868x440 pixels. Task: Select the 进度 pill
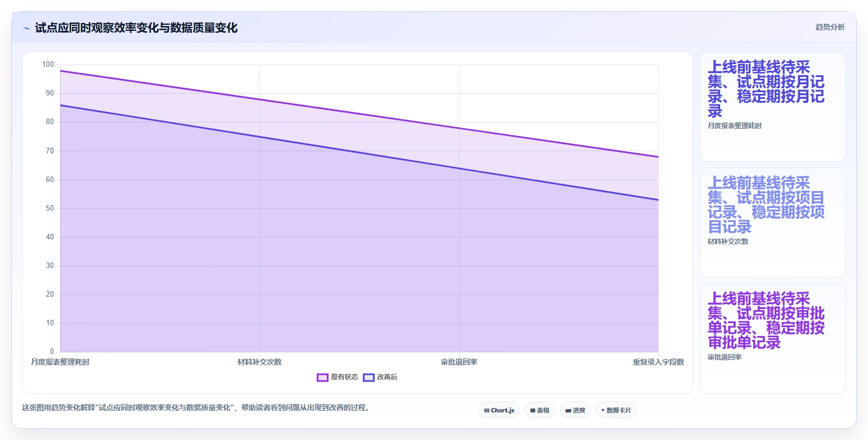pyautogui.click(x=575, y=410)
